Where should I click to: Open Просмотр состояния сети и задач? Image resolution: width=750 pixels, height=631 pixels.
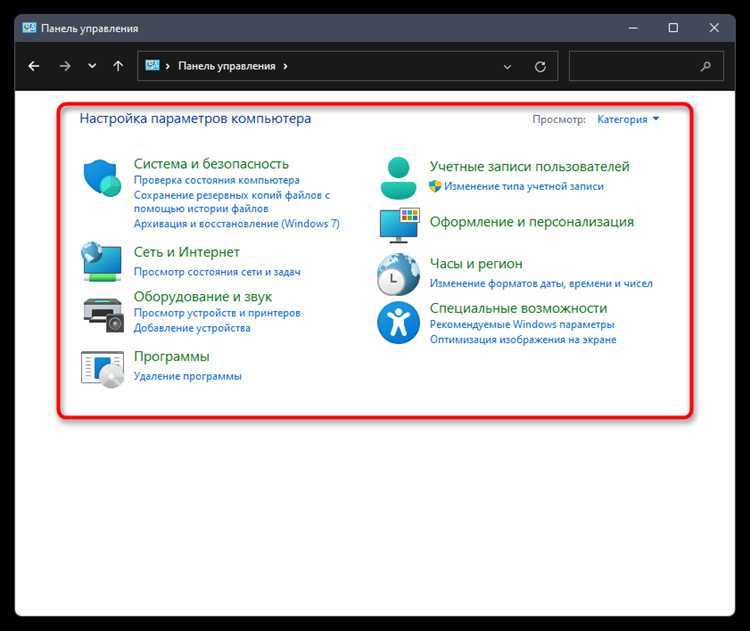217,272
